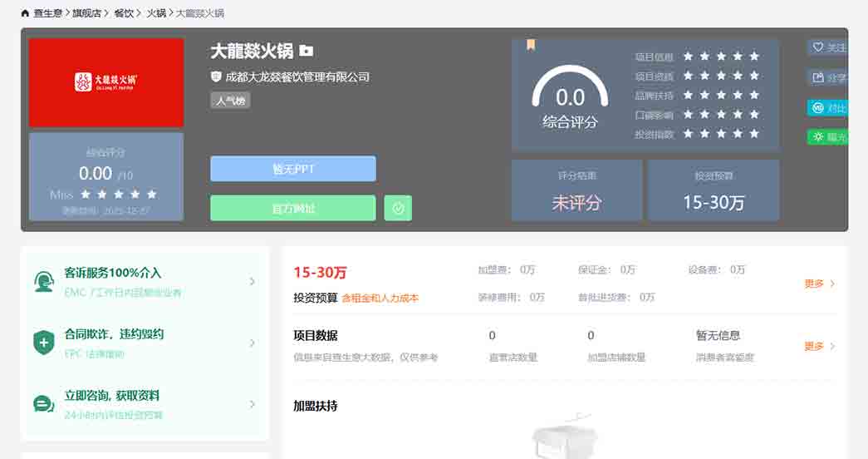
Task: Click the heart 关注 follow button
Action: point(827,47)
